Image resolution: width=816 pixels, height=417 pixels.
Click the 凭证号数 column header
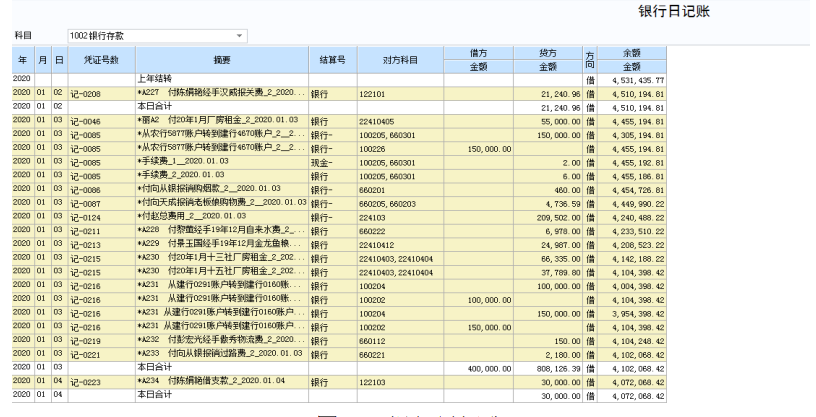[101, 60]
